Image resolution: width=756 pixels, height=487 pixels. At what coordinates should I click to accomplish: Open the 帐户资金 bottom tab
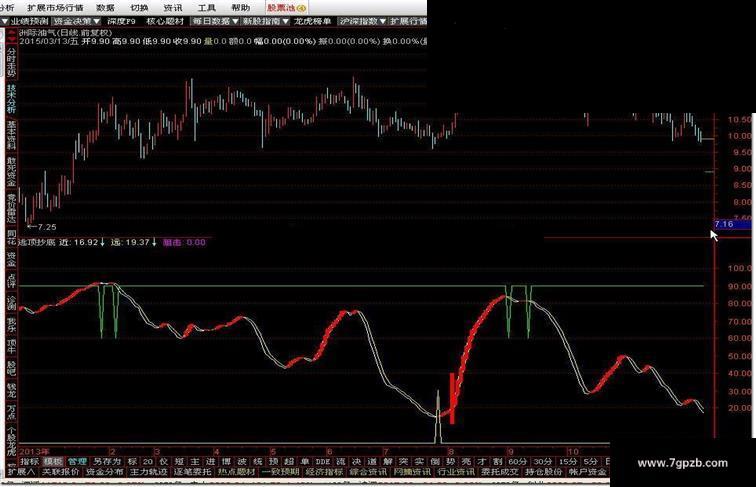587,472
